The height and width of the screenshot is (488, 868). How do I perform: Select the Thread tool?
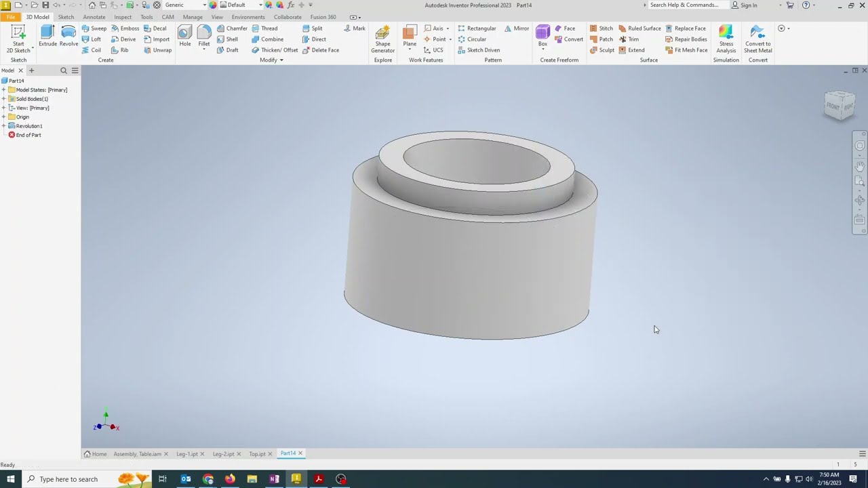[x=264, y=28]
